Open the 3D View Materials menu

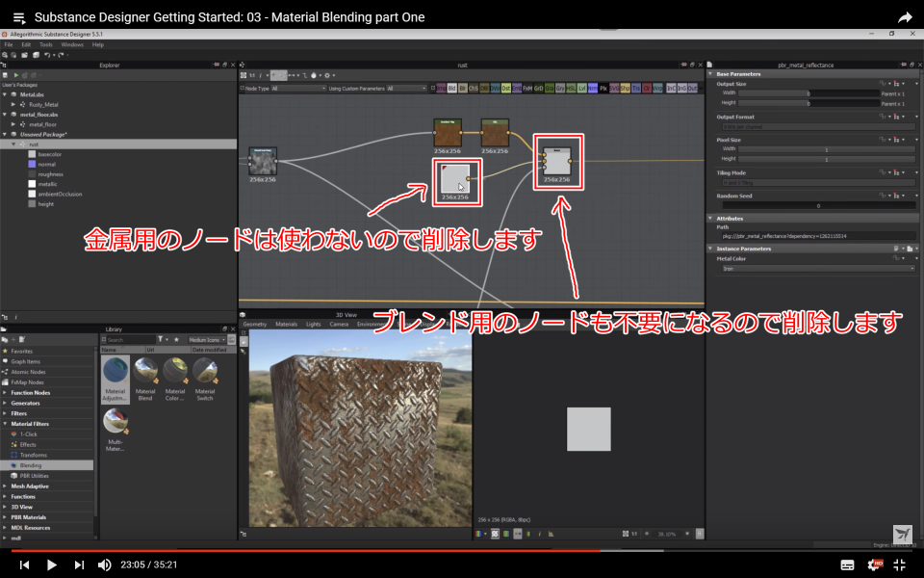click(287, 325)
